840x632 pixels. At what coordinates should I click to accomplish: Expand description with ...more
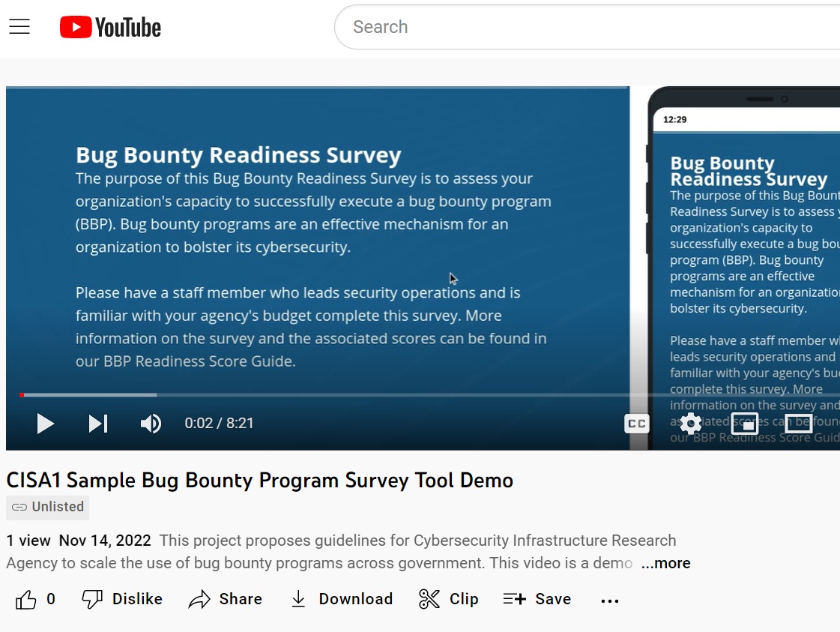(666, 563)
